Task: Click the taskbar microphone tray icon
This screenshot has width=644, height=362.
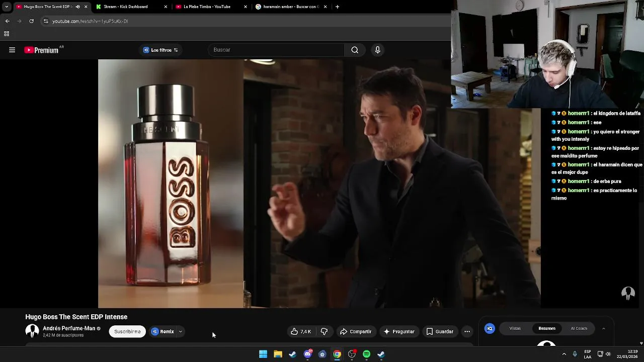Action: (575, 354)
